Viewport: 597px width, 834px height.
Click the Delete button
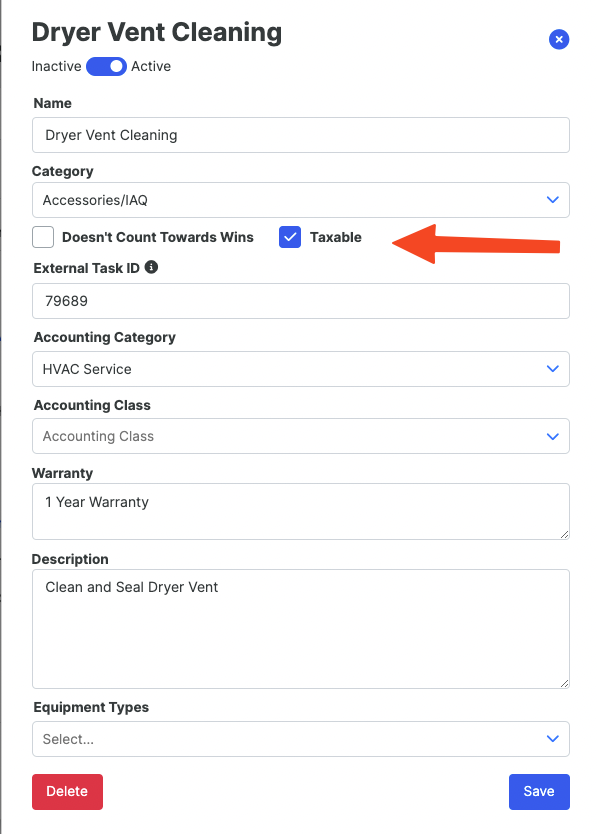[x=67, y=791]
